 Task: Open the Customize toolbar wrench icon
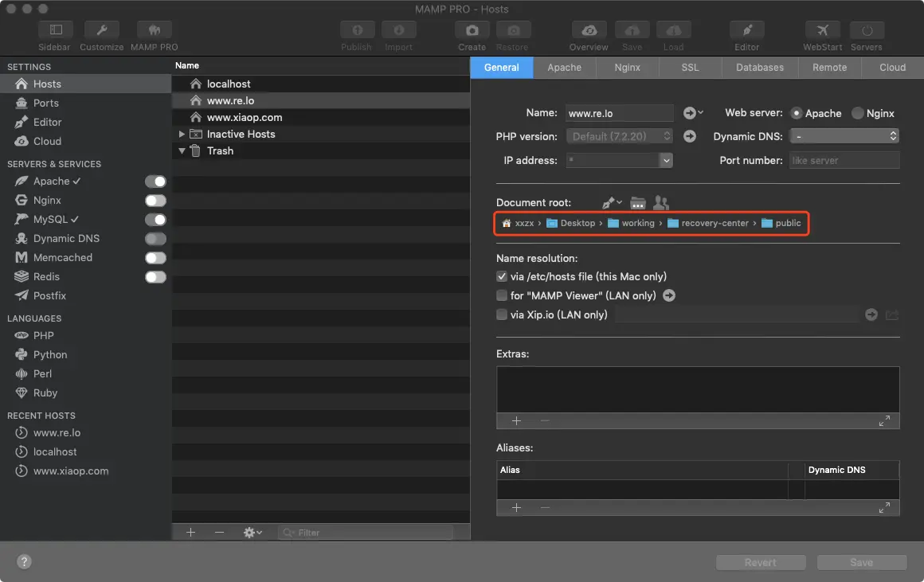pyautogui.click(x=101, y=29)
